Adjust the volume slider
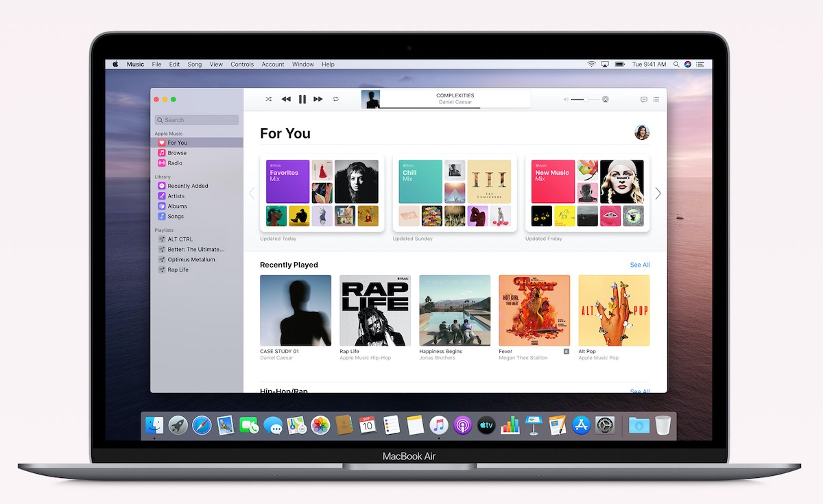The image size is (823, 504). pyautogui.click(x=584, y=99)
